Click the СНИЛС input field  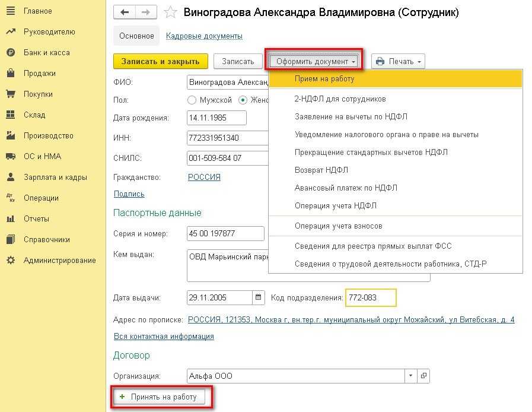tap(228, 158)
